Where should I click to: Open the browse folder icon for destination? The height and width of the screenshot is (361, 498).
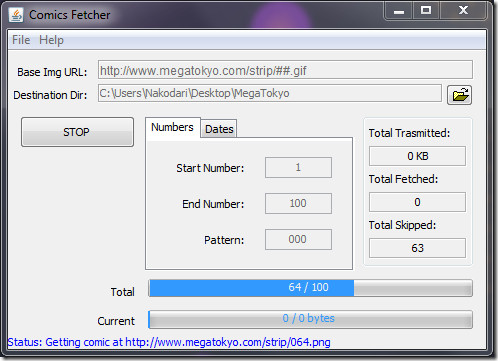tap(459, 95)
